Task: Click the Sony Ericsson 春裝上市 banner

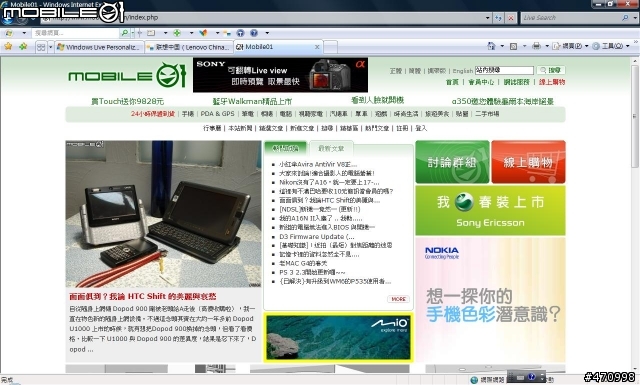Action: click(x=490, y=210)
